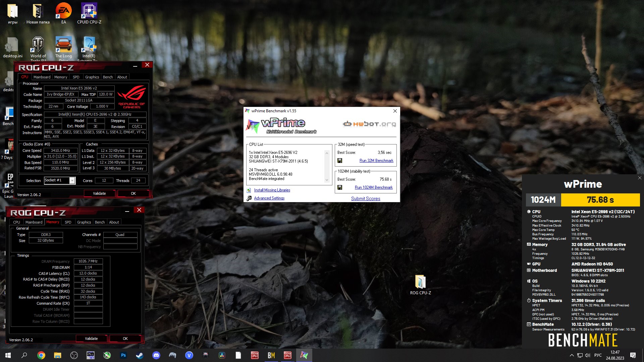The height and width of the screenshot is (362, 644).
Task: Click the Core Speed value 3410.0 MHz
Action: (61, 151)
